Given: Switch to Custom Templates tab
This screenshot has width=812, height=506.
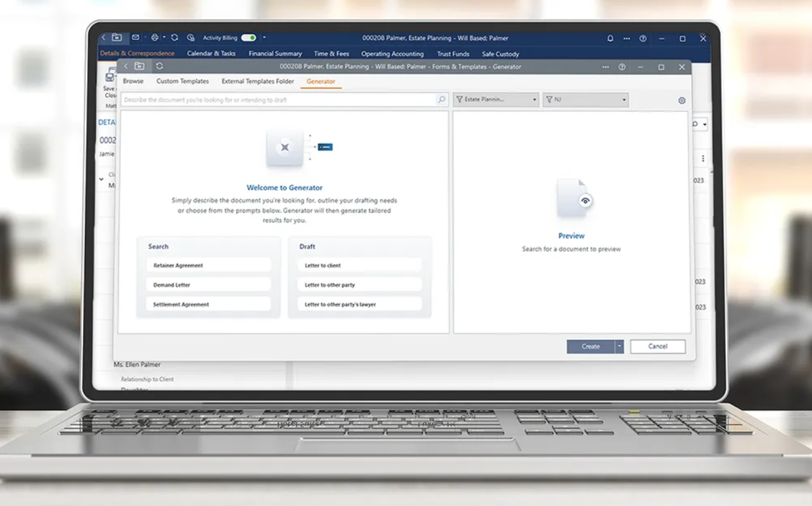Looking at the screenshot, I should coord(183,81).
